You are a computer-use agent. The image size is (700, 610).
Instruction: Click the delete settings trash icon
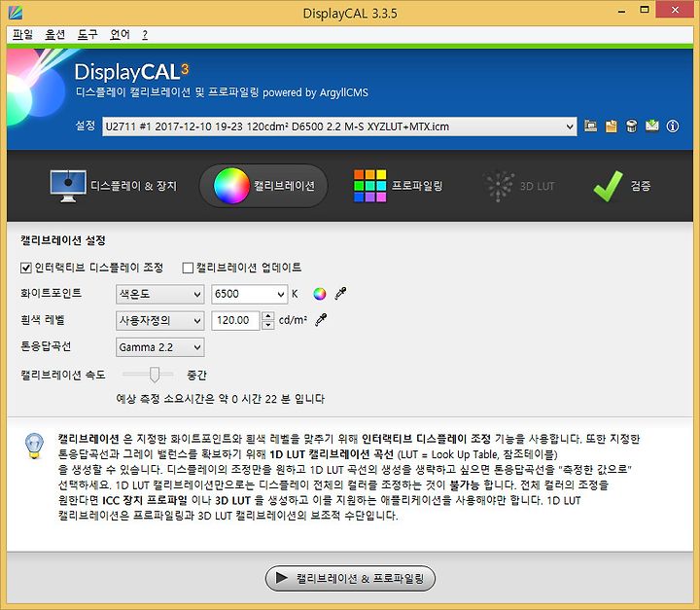pyautogui.click(x=631, y=126)
